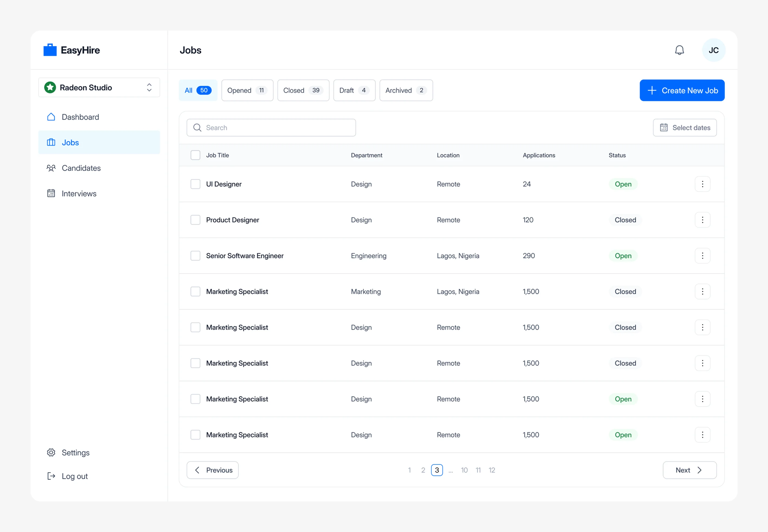Open more options for Marketing Specialist Lagos row
The width and height of the screenshot is (768, 532).
702,292
